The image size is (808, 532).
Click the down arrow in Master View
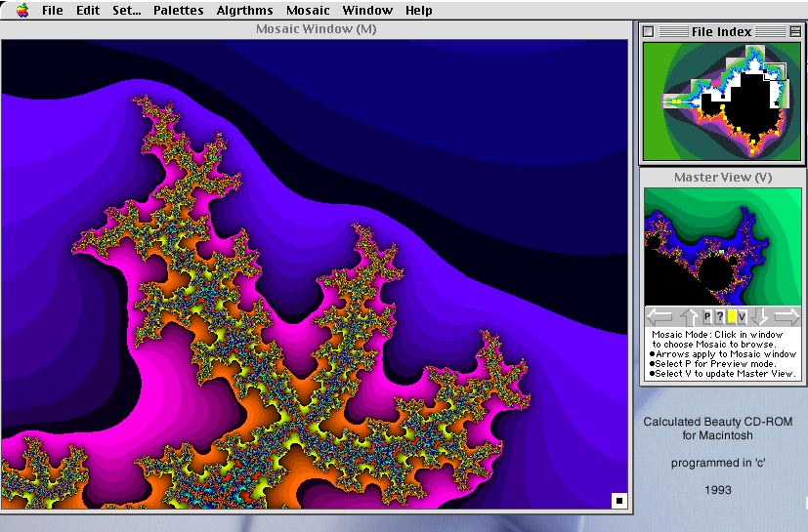pos(759,317)
